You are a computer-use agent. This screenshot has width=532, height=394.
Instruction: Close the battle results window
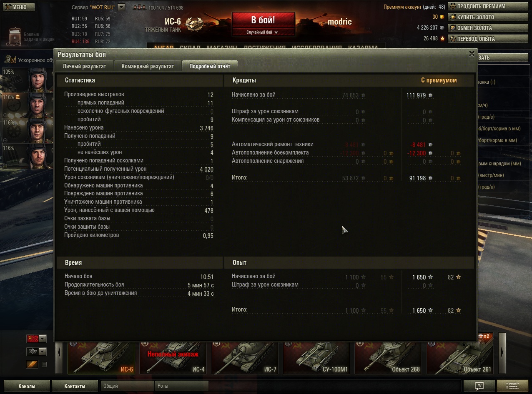tap(472, 54)
